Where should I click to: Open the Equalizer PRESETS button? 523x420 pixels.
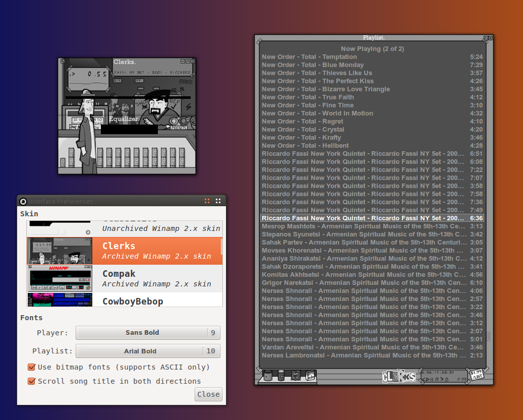point(179,128)
